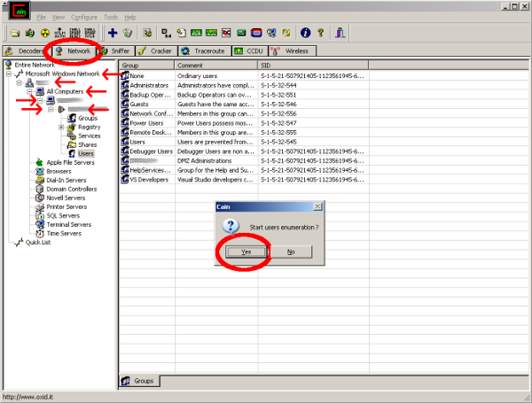Click the challenge spoofing NTLM toolbar icon
This screenshot has height=403, width=532.
click(90, 33)
